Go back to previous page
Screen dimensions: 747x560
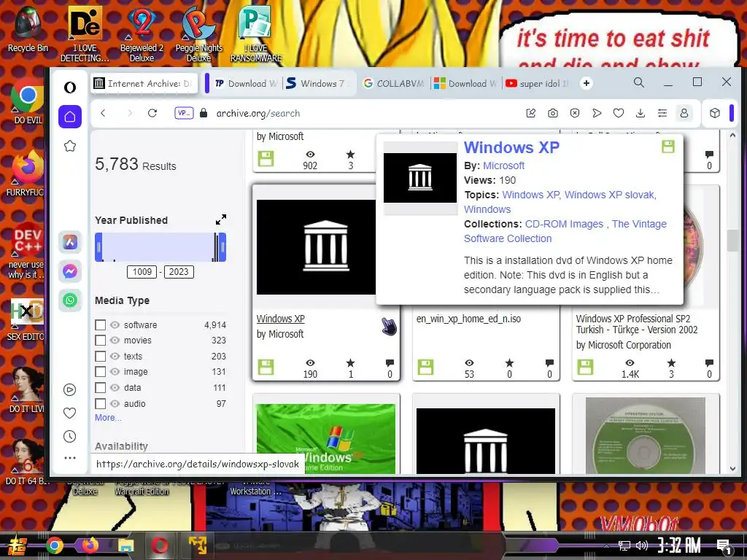[x=103, y=113]
